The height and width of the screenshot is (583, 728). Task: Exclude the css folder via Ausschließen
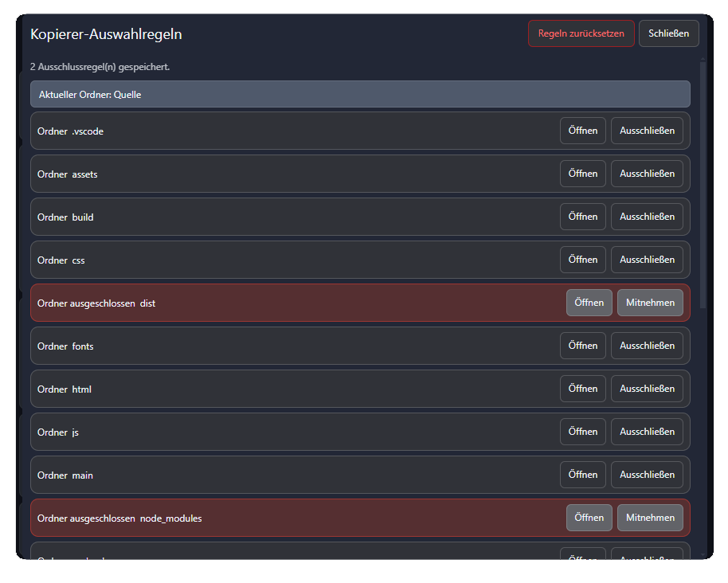[647, 260]
